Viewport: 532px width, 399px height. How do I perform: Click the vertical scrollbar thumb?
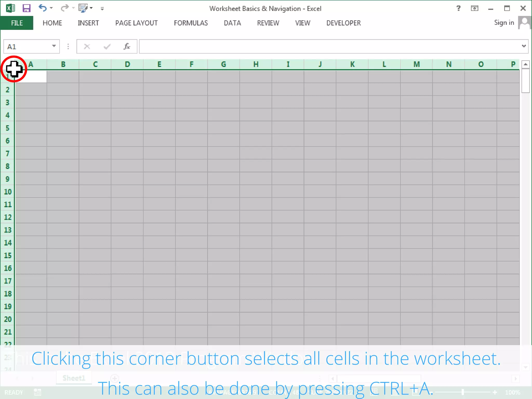[x=526, y=81]
